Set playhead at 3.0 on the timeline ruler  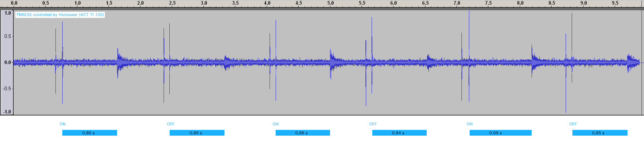click(204, 3)
